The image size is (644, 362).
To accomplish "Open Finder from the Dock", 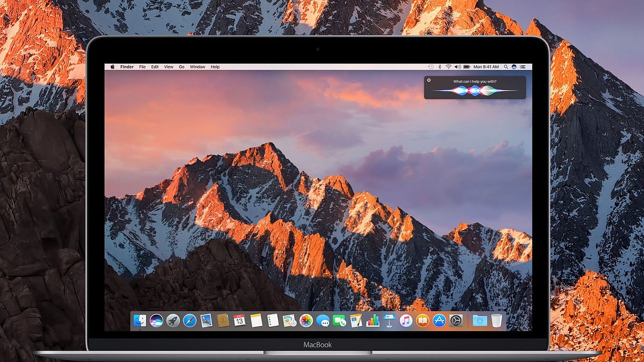I will [x=140, y=320].
